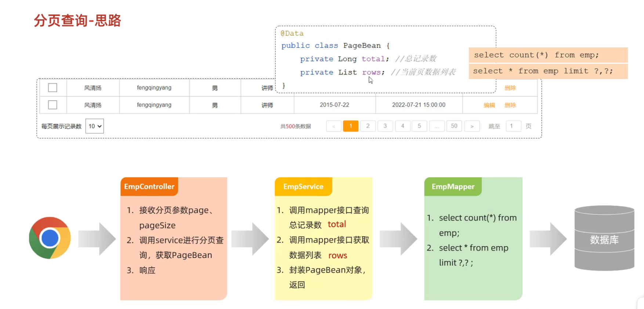Go to page 3 in the pagination

pyautogui.click(x=385, y=126)
